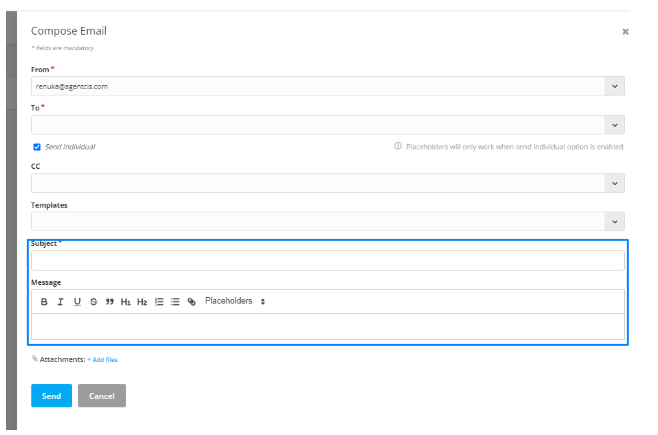Expand the To recipients dropdown
This screenshot has width=658, height=435.
tap(614, 125)
